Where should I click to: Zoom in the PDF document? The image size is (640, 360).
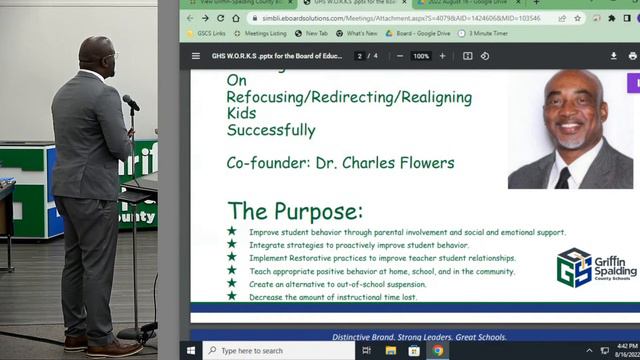pyautogui.click(x=442, y=56)
